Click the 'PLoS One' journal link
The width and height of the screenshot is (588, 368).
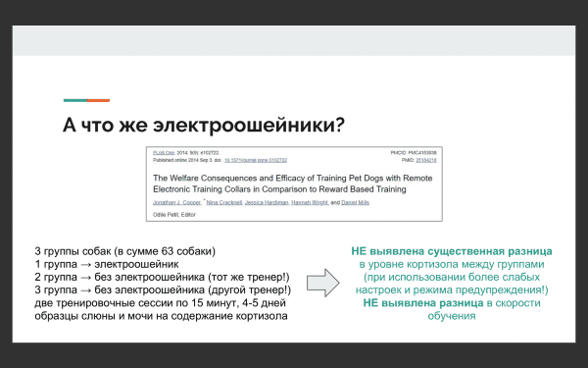(x=164, y=153)
